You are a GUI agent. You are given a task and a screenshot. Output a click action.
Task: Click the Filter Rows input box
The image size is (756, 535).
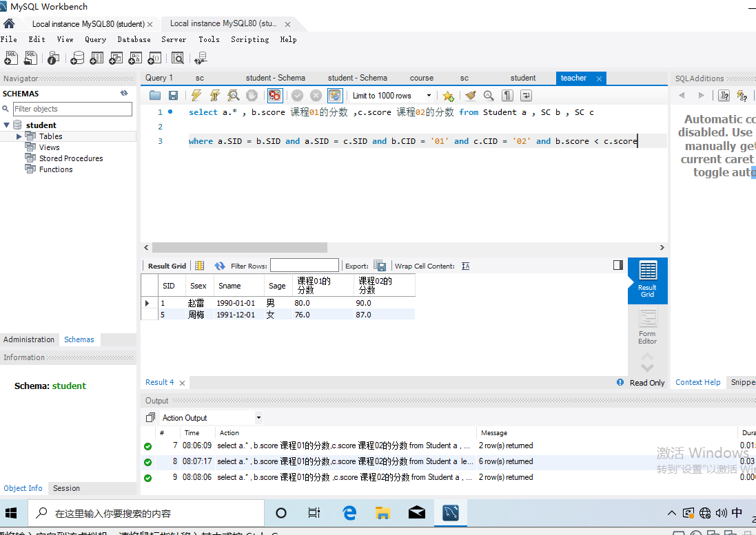click(x=304, y=265)
